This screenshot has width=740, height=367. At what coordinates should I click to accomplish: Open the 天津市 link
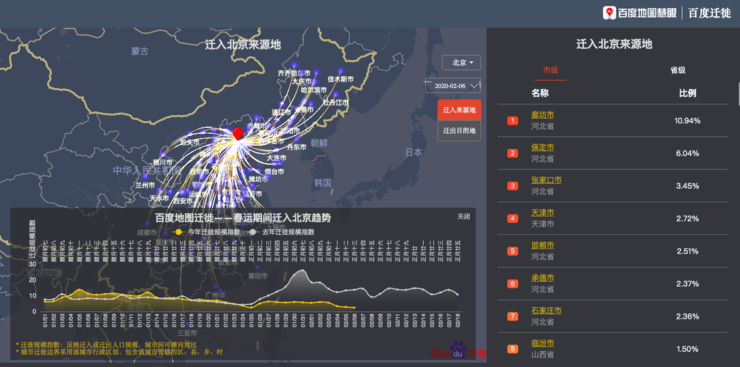(x=542, y=213)
